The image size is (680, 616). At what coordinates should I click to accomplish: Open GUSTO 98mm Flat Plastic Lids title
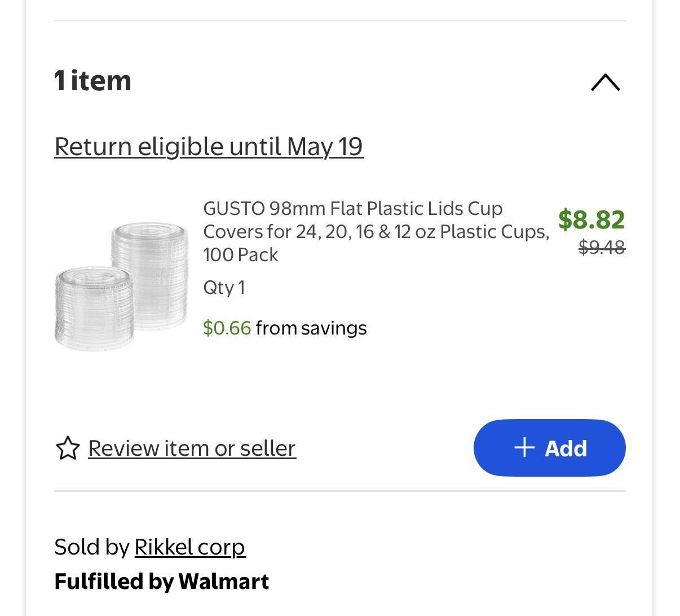(376, 231)
